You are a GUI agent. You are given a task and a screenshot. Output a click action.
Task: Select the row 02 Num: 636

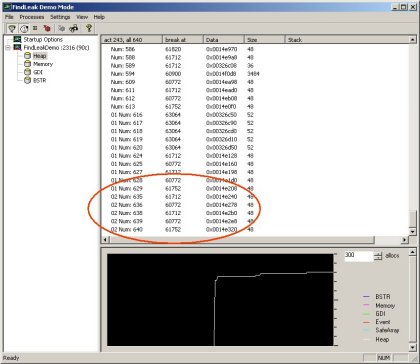(x=255, y=205)
